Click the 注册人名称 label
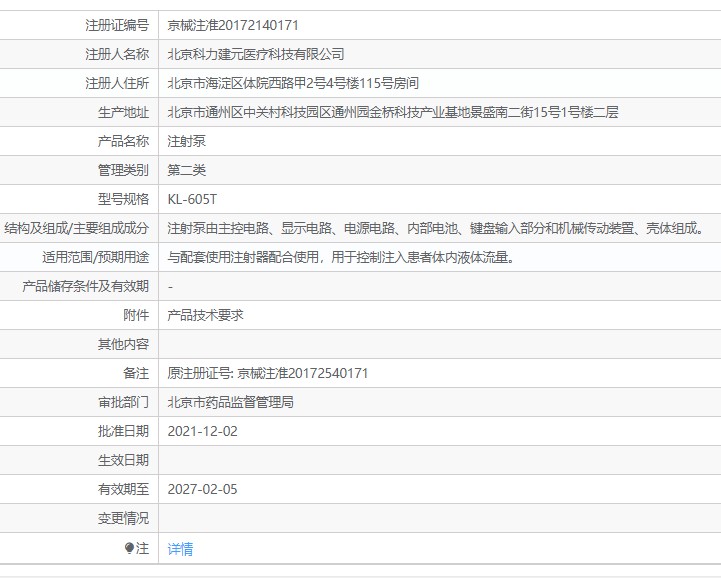Image resolution: width=721 pixels, height=578 pixels. point(117,54)
